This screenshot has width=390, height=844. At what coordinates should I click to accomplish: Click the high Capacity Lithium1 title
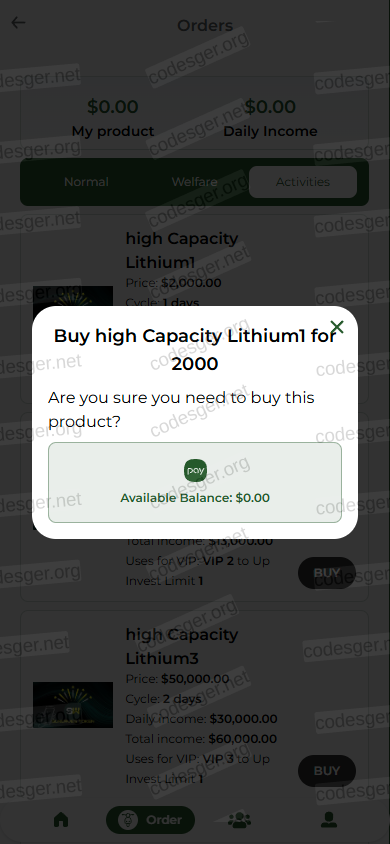[182, 250]
